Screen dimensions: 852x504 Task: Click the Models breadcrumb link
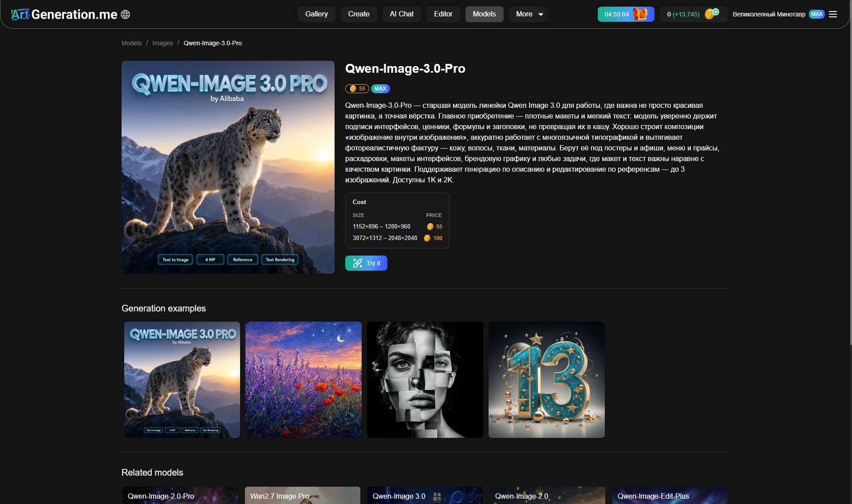coord(131,43)
